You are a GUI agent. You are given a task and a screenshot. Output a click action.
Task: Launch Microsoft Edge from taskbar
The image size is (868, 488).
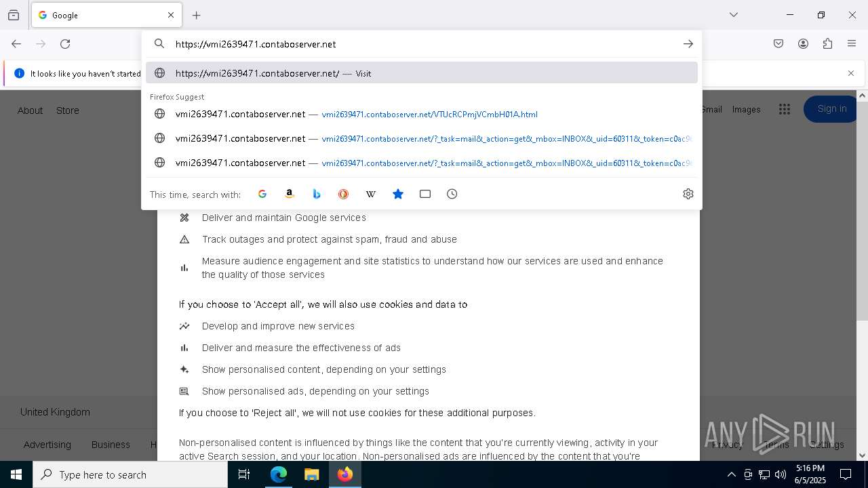(x=279, y=474)
